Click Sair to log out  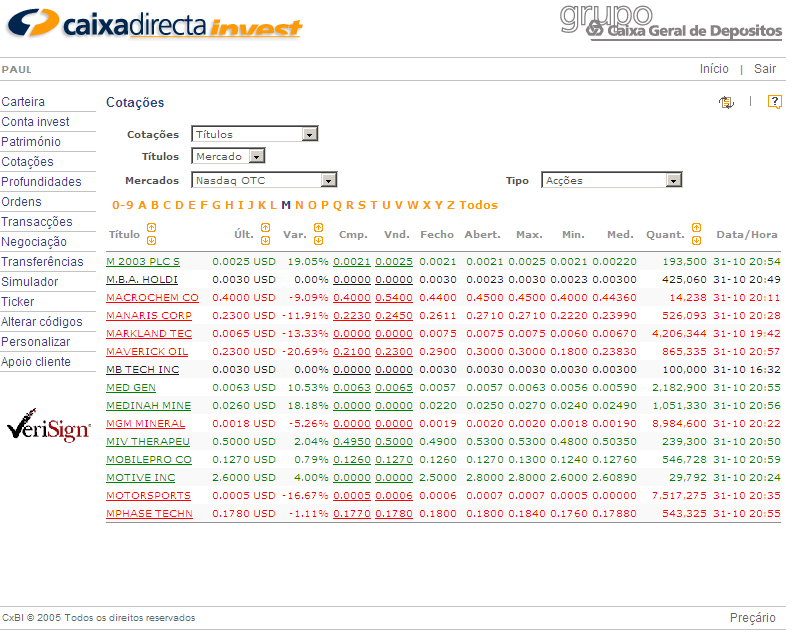pos(765,69)
